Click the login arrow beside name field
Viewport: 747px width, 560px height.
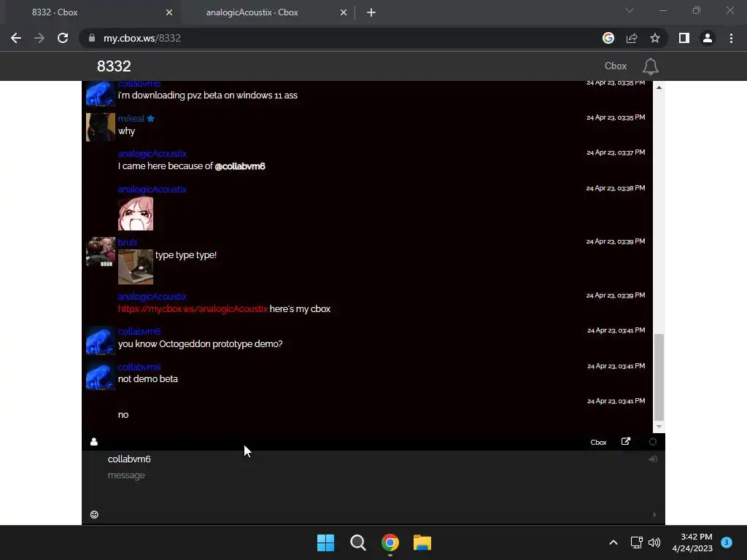pos(653,459)
